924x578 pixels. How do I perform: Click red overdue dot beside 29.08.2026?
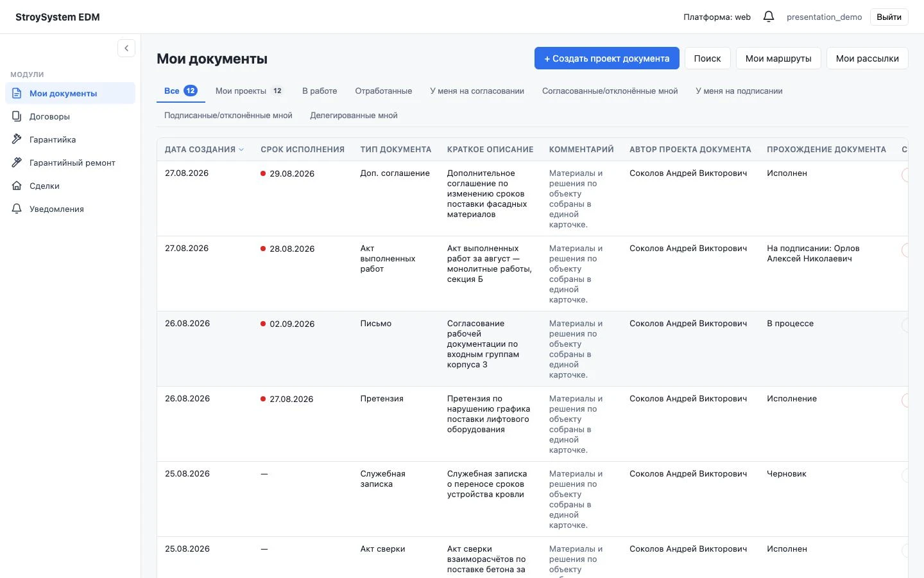263,173
